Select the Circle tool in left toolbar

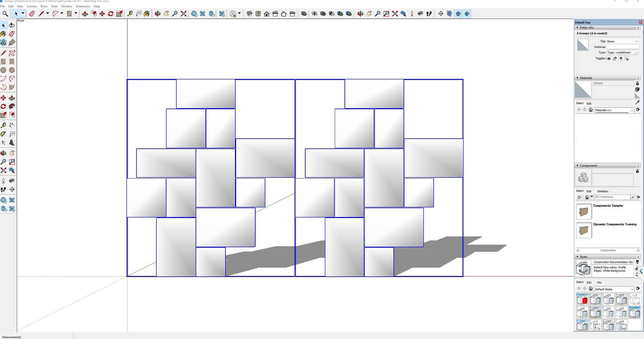click(3, 70)
